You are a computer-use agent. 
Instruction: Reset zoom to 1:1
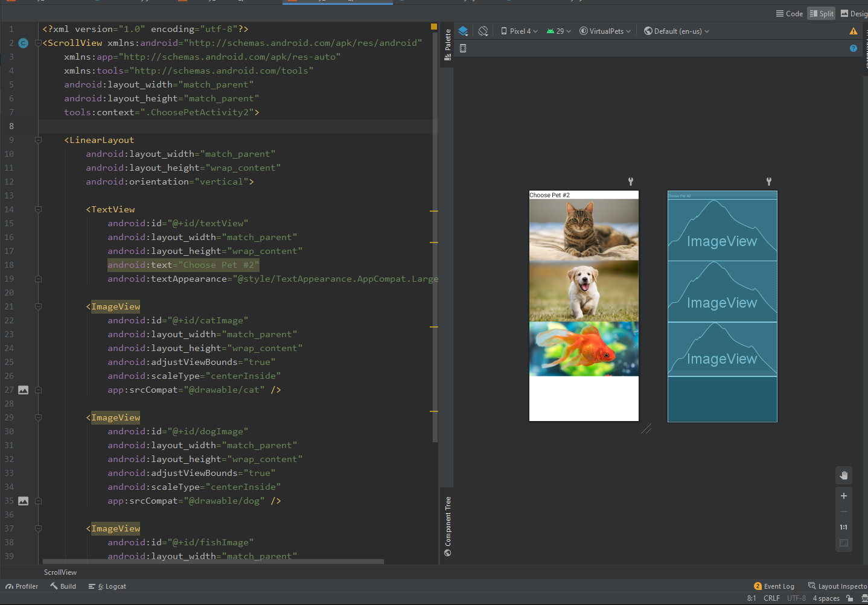click(843, 527)
